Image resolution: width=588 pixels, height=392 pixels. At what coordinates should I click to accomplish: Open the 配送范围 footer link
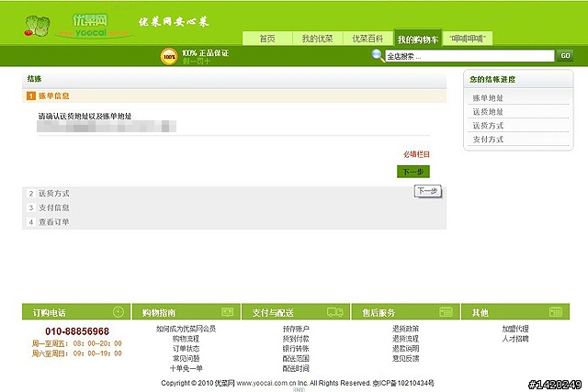(296, 358)
